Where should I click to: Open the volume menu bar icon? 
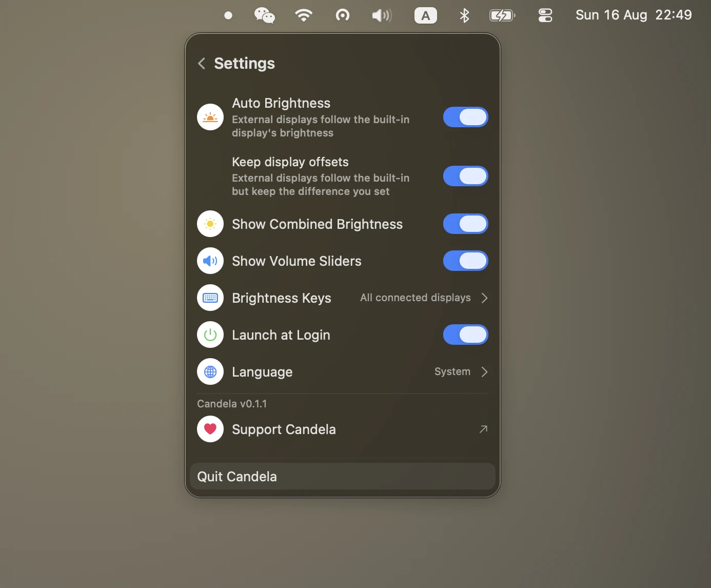coord(382,15)
